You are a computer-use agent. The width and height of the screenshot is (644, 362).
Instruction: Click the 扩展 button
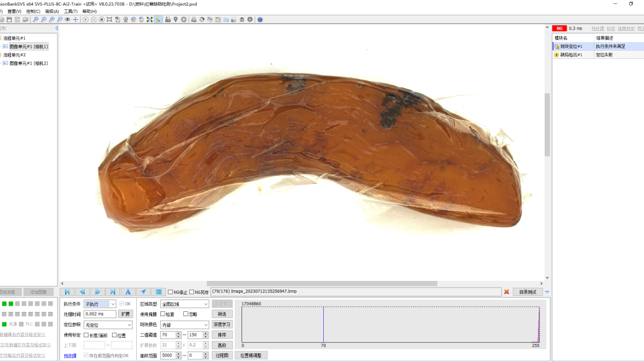coord(126,314)
